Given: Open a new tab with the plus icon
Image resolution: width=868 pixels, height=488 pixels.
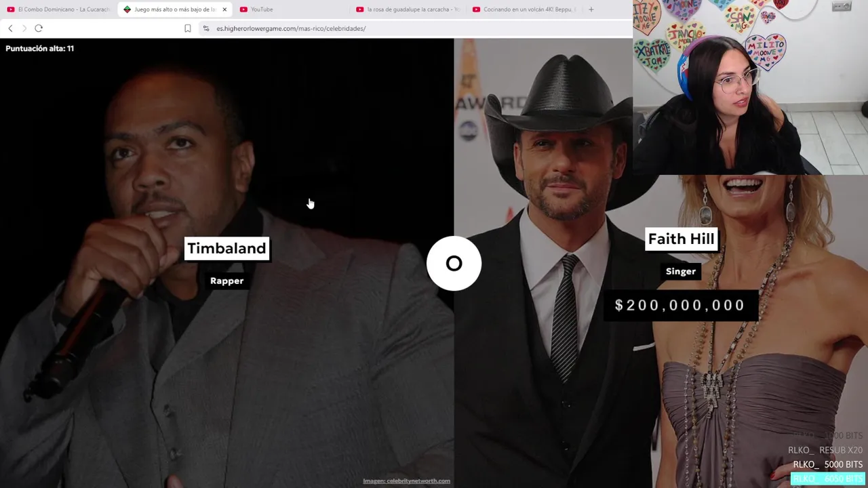Looking at the screenshot, I should click(x=591, y=9).
